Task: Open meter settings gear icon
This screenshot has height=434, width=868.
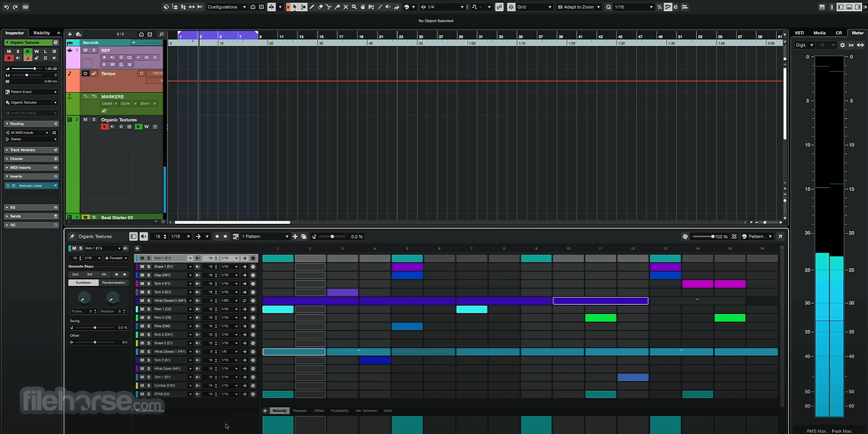Action: [x=843, y=45]
